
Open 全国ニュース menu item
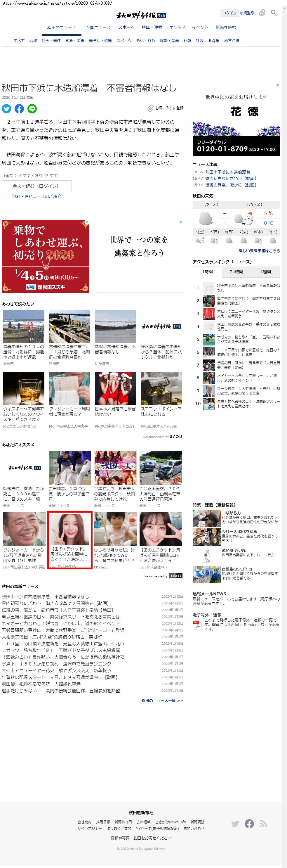[98, 28]
